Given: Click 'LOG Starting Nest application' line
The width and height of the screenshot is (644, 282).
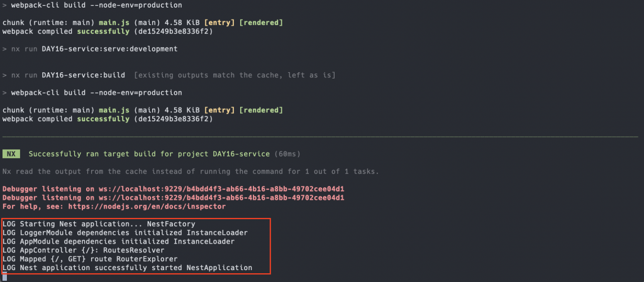Looking at the screenshot, I should 99,224.
